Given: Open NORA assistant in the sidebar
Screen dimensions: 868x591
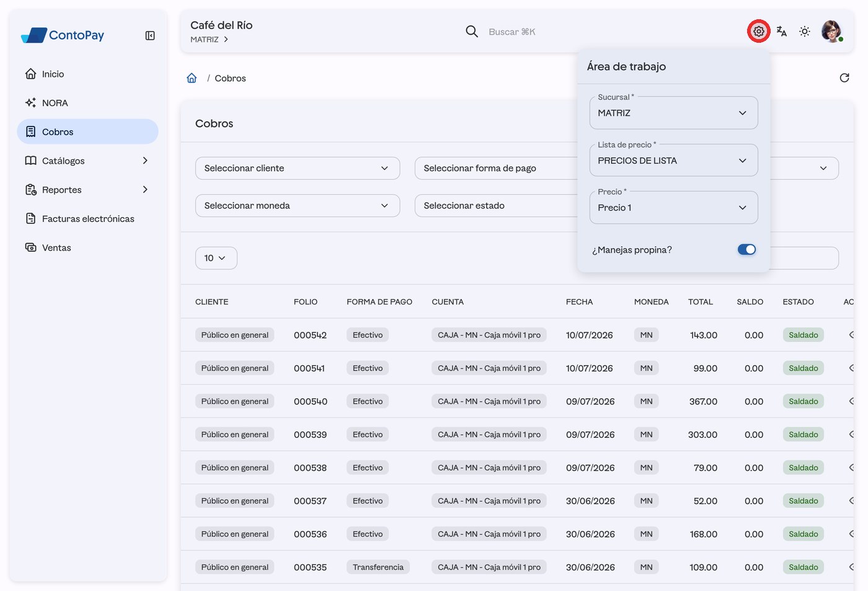Looking at the screenshot, I should coord(88,103).
